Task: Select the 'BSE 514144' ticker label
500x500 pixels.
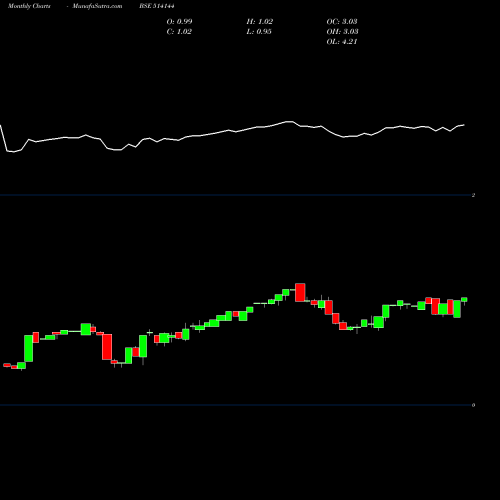Action: pos(157,6)
